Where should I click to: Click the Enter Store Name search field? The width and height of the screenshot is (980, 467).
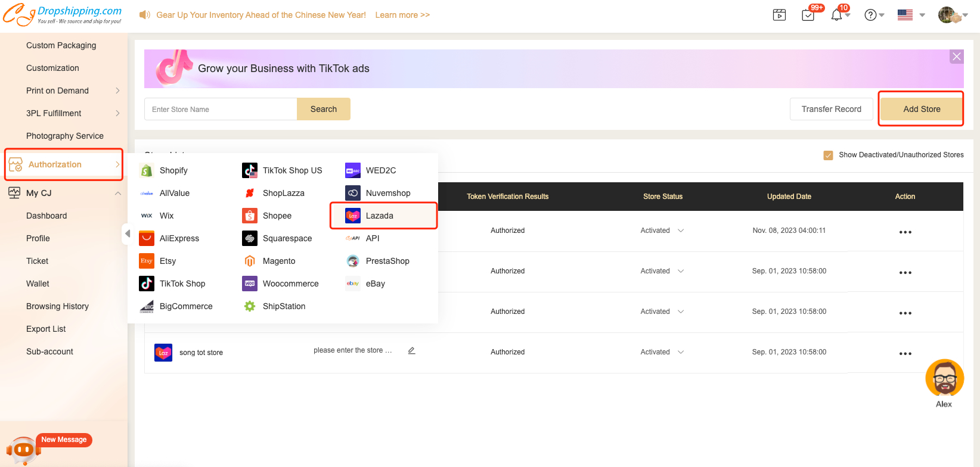[221, 109]
